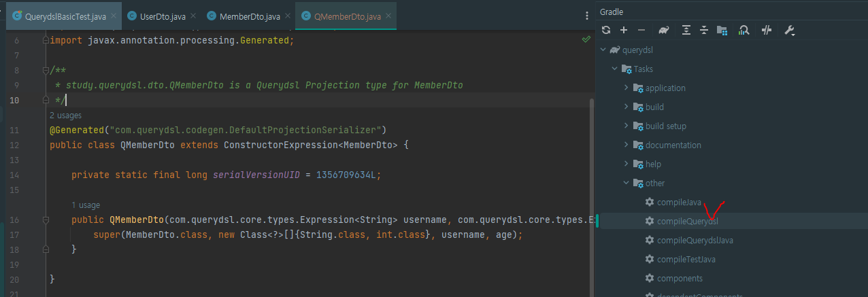
Task: Click build setup folder icon
Action: pyautogui.click(x=638, y=126)
